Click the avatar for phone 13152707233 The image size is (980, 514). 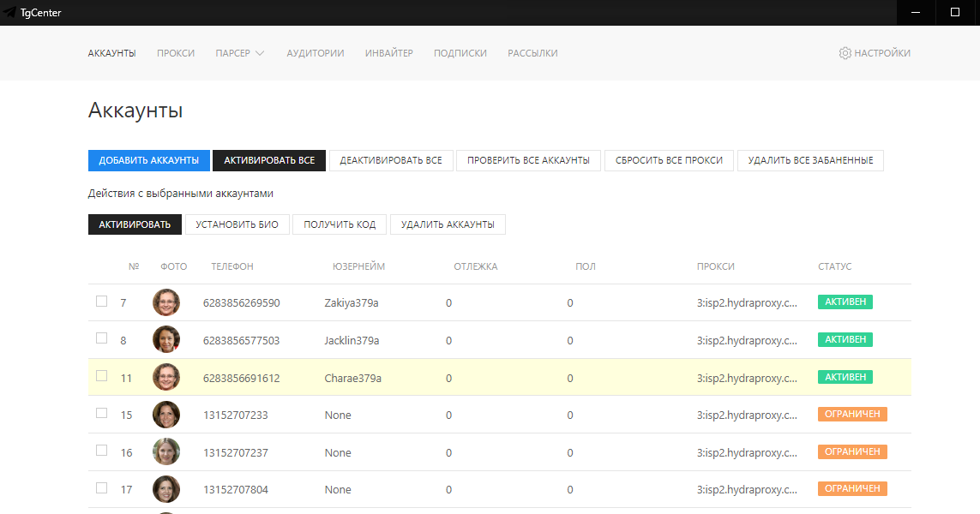point(166,415)
